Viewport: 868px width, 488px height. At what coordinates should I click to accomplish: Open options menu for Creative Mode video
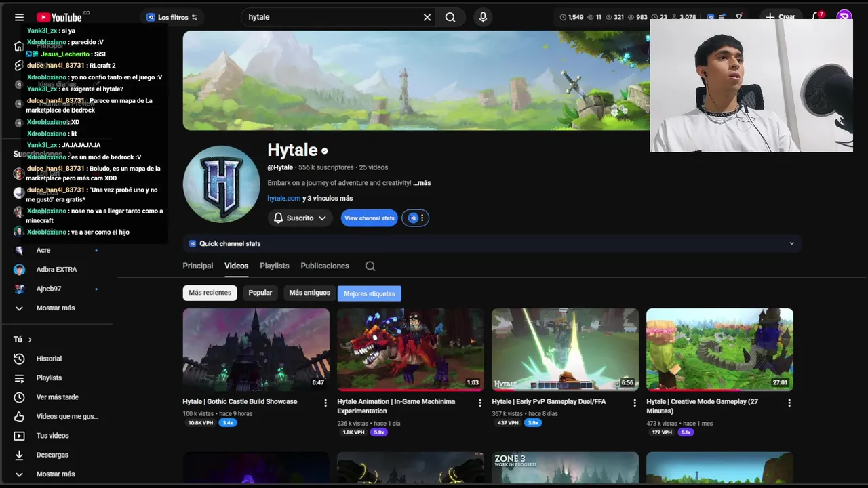coord(789,403)
